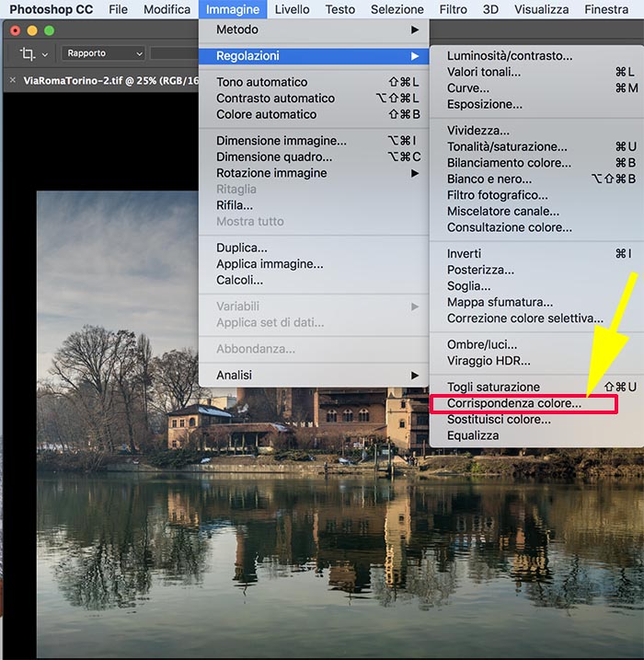This screenshot has width=644, height=660.
Task: Open Luminosità/contrasto adjustment
Action: click(536, 56)
